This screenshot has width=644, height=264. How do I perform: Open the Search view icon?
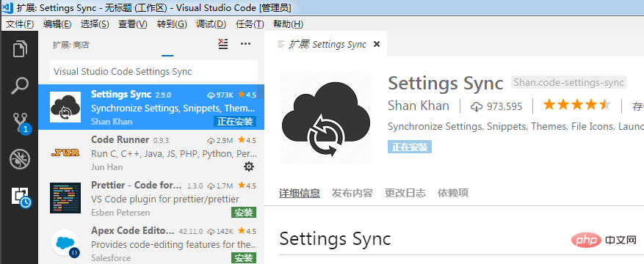(x=20, y=86)
